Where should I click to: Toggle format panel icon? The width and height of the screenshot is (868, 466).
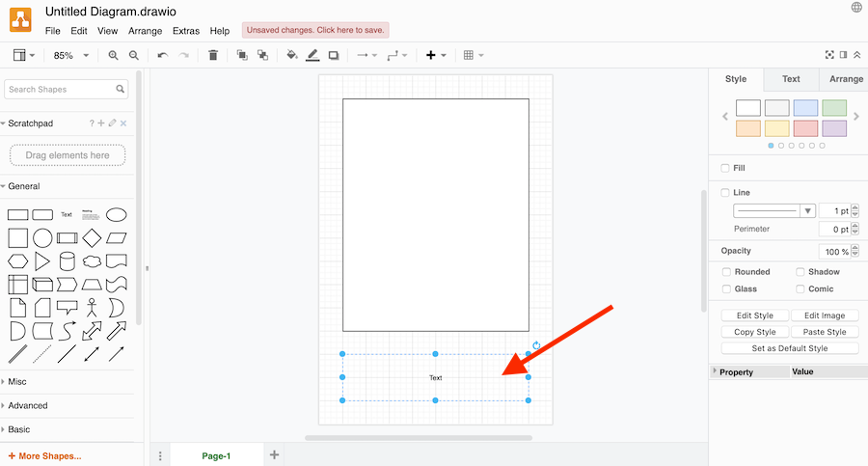pos(843,55)
